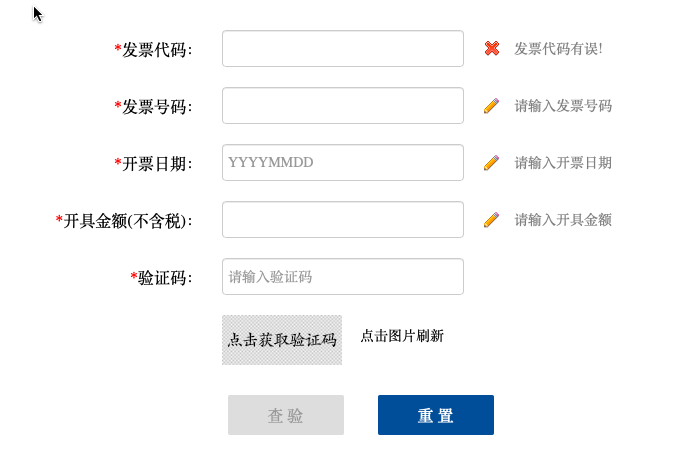Click the 请输入发票号码 hint text
The height and width of the screenshot is (456, 700).
coord(563,106)
